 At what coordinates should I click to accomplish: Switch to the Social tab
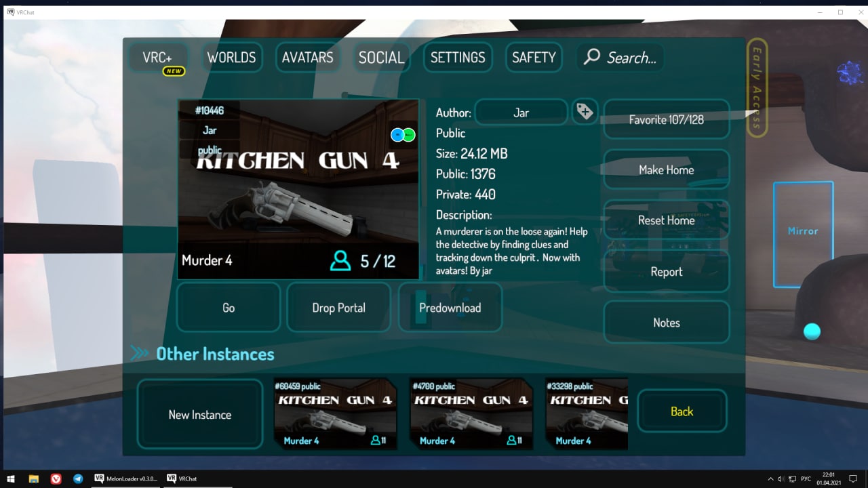(381, 58)
